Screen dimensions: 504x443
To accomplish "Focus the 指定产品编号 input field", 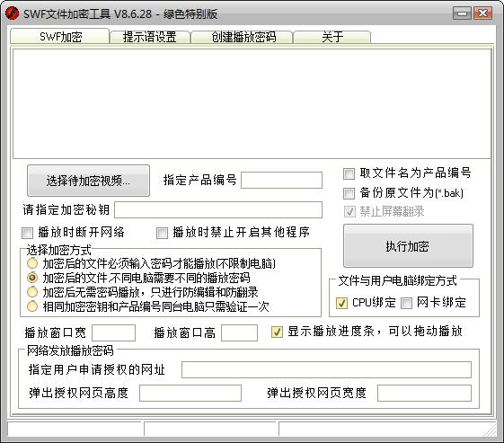I will pyautogui.click(x=281, y=180).
